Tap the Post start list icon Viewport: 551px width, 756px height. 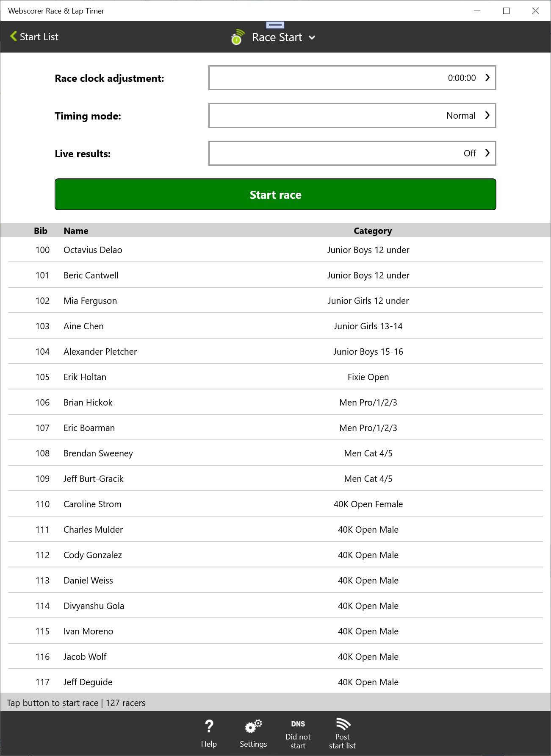pos(342,732)
